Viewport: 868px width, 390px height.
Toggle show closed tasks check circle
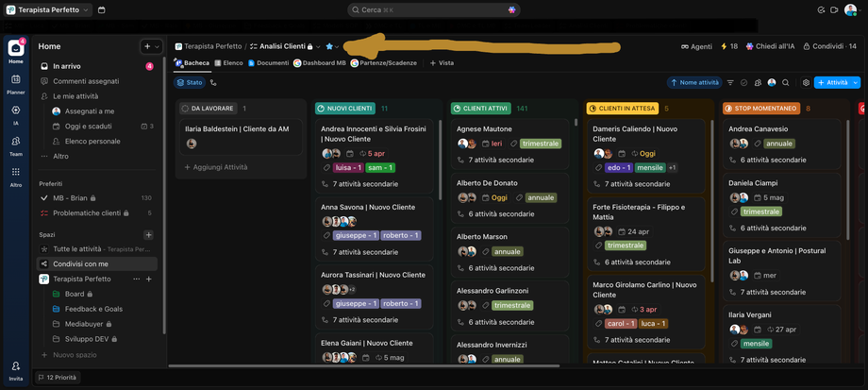coord(744,82)
